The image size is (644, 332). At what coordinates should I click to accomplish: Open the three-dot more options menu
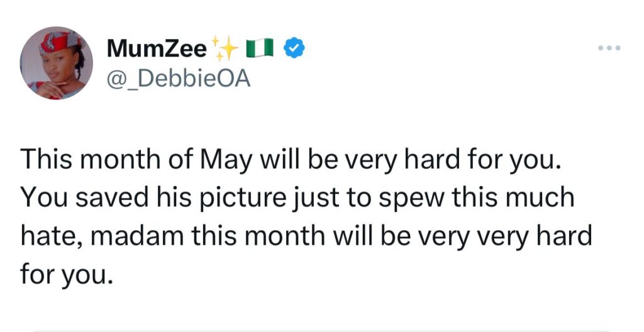click(609, 48)
